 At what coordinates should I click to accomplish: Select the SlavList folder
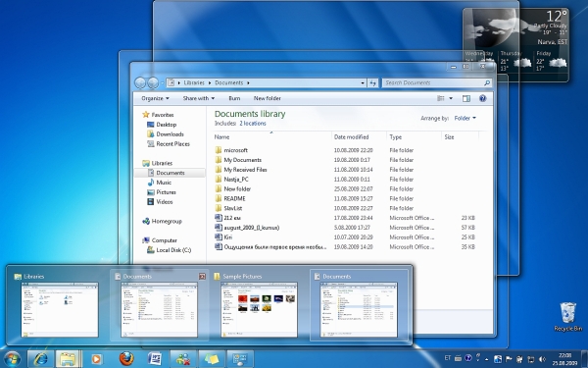coord(233,208)
